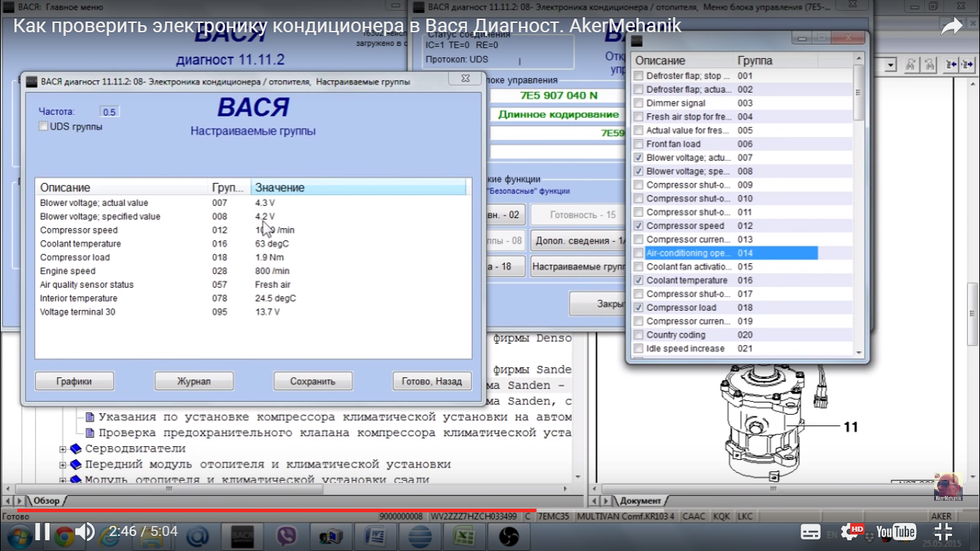Enable the UDS группы checkbox
Screen dimensions: 980x551
44,126
